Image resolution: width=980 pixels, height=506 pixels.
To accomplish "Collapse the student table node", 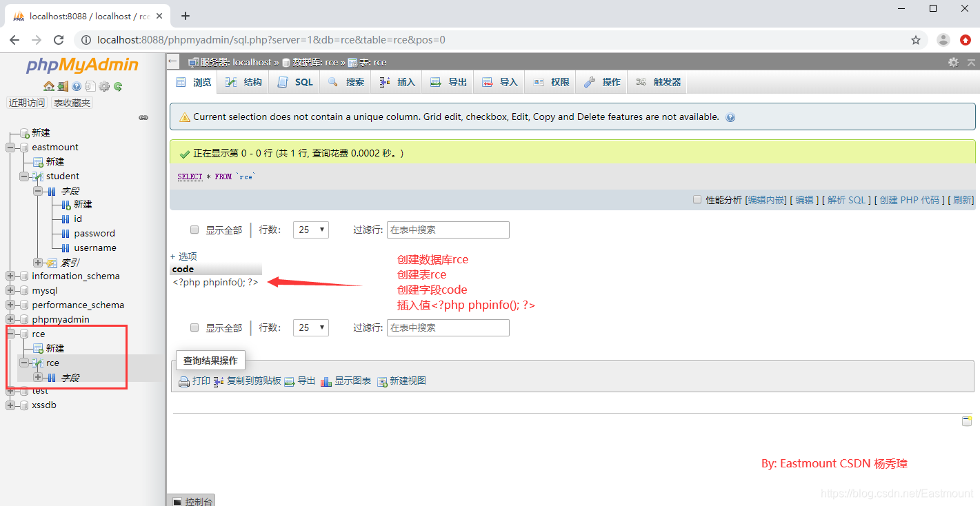I will (24, 176).
